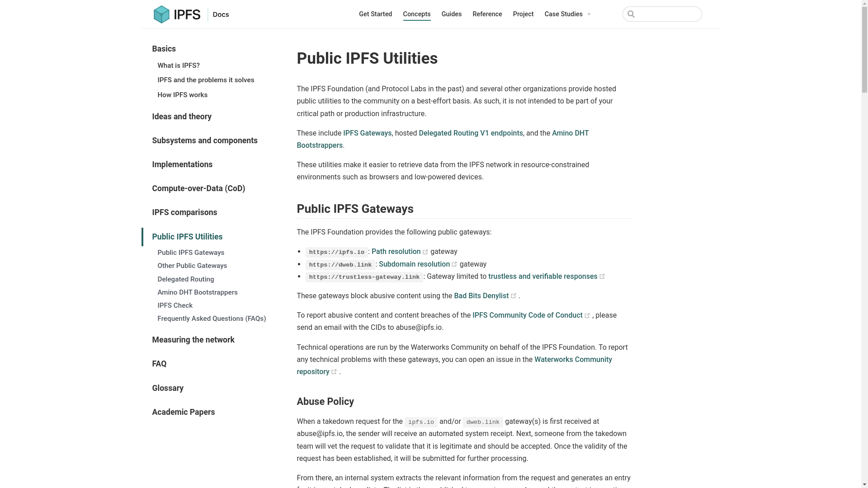Image resolution: width=868 pixels, height=488 pixels.
Task: Expand Ideas and theory section
Action: (181, 117)
